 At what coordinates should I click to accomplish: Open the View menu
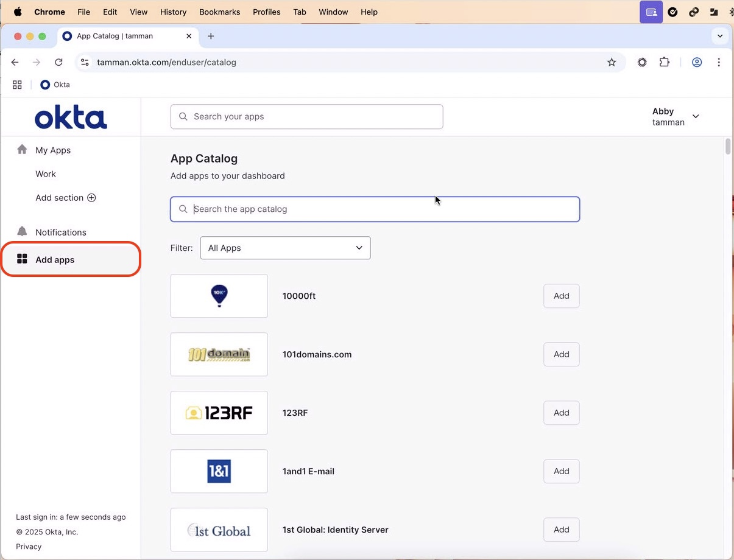pyautogui.click(x=139, y=12)
